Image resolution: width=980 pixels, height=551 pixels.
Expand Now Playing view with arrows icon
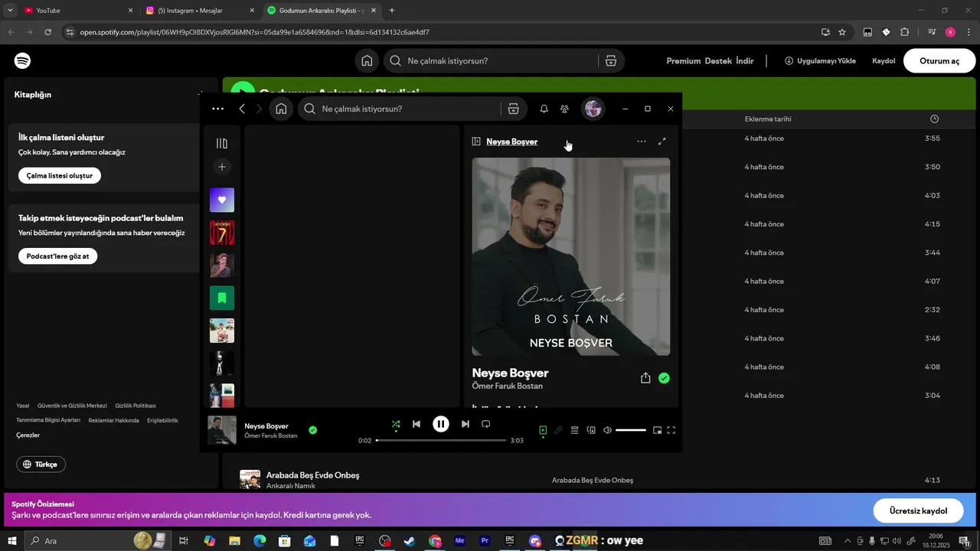coord(662,142)
